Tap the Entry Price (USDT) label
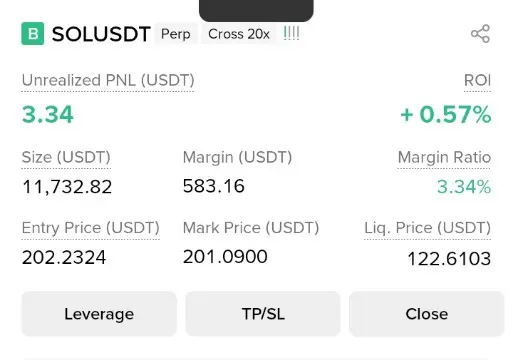Viewport: 513px width, 362px height. point(91,228)
